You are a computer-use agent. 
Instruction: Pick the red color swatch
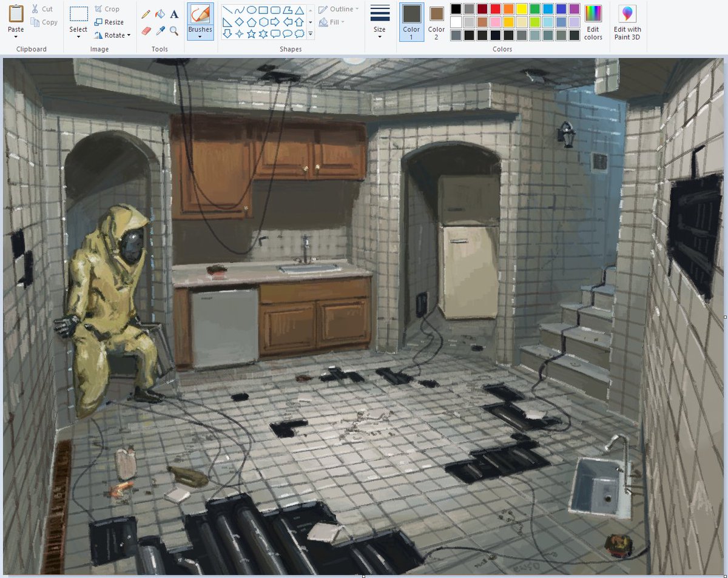click(x=495, y=9)
